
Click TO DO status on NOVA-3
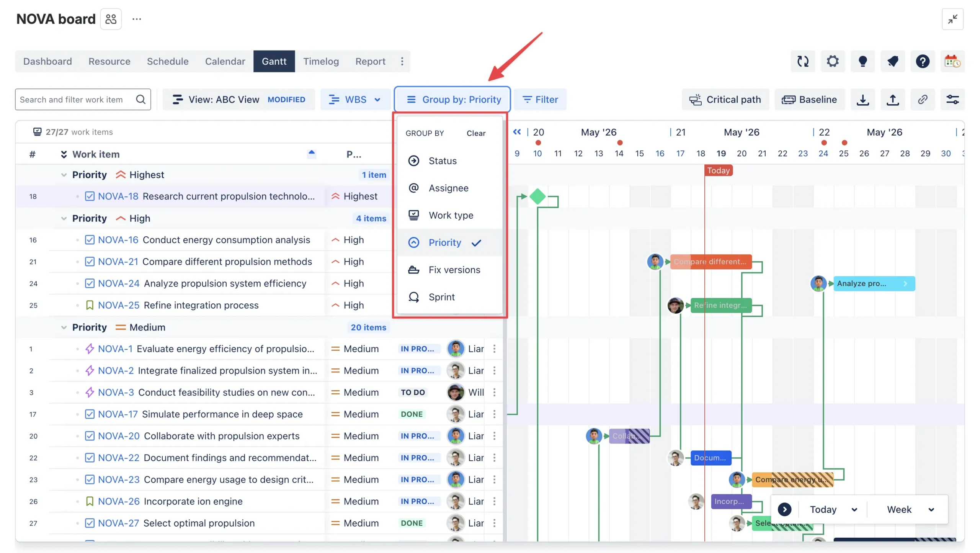click(413, 392)
